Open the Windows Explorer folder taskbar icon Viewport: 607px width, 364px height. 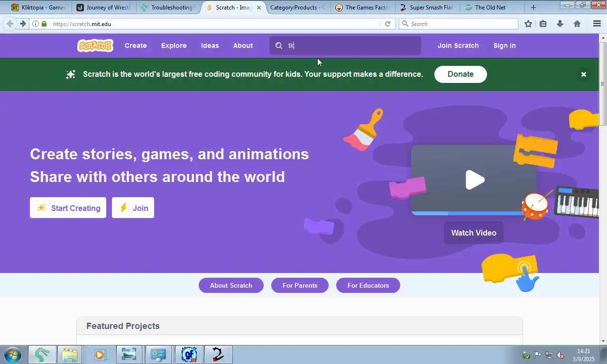(x=70, y=355)
